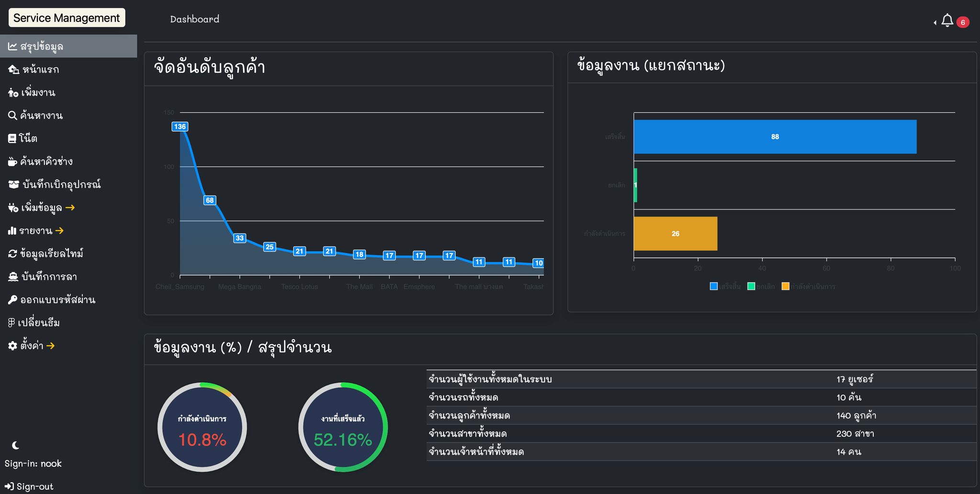Click the Service Management logo button
980x494 pixels.
pos(67,18)
